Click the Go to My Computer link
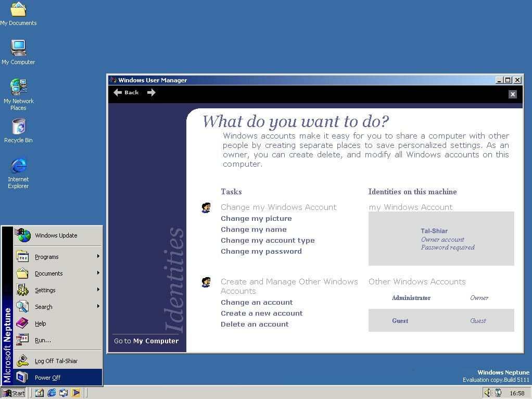Viewport: 532px width, 399px height. tap(146, 341)
